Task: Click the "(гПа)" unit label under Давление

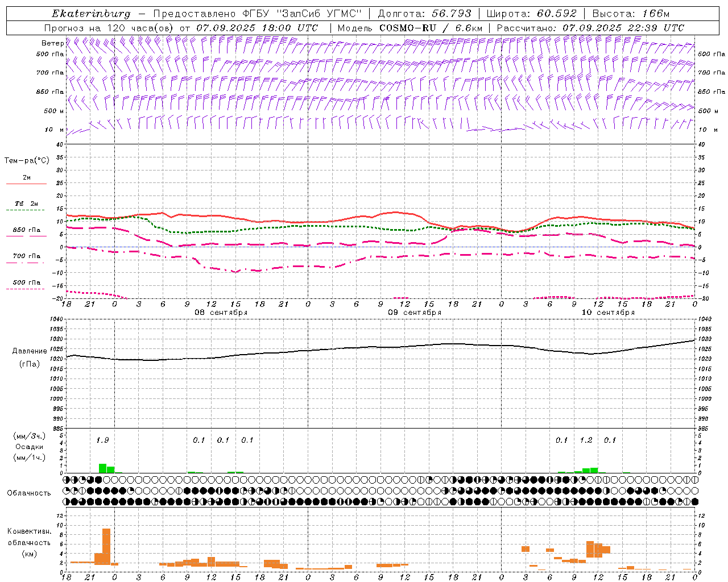Action: point(30,364)
